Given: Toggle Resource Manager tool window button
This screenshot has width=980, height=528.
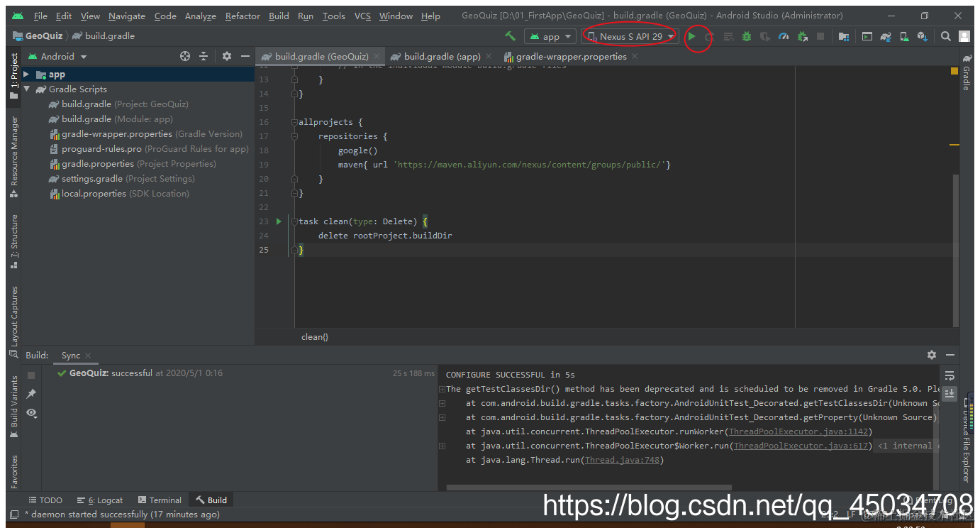Looking at the screenshot, I should point(13,157).
